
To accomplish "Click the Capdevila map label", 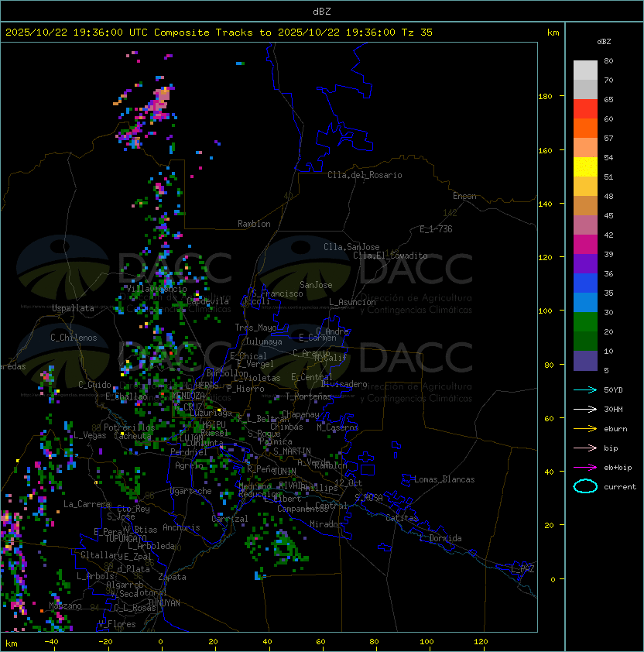I will [x=207, y=301].
